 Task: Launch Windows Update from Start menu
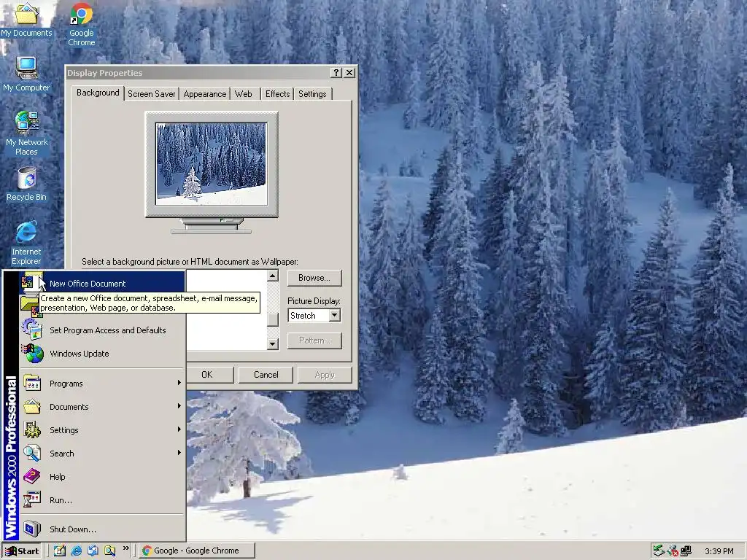coord(102,354)
